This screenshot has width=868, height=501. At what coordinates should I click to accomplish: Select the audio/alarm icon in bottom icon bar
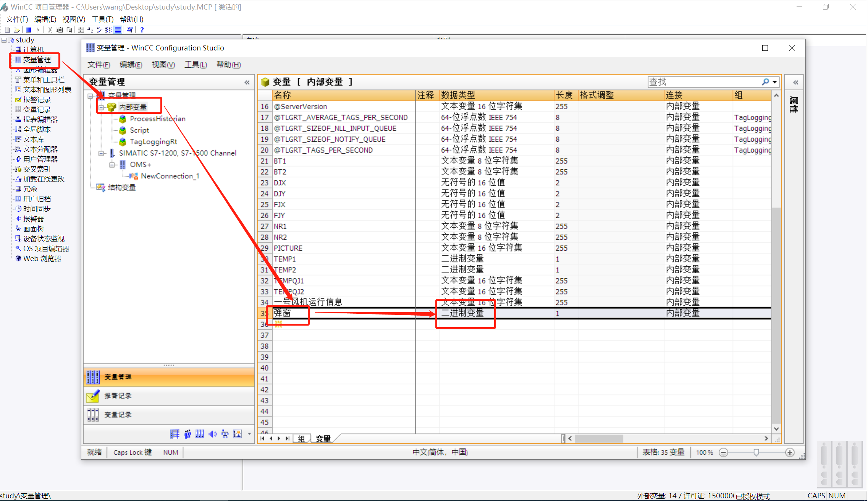[x=212, y=434]
